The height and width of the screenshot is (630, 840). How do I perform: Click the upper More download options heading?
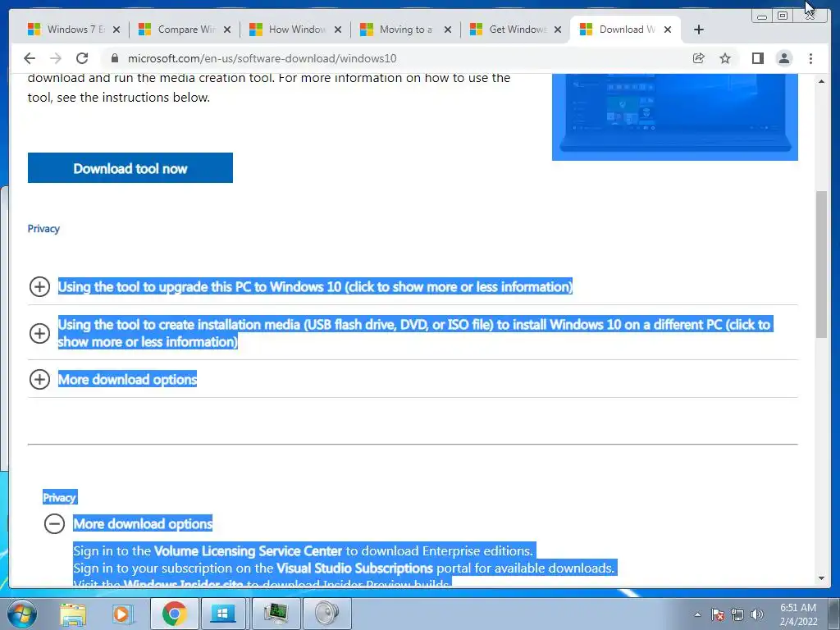(x=127, y=379)
